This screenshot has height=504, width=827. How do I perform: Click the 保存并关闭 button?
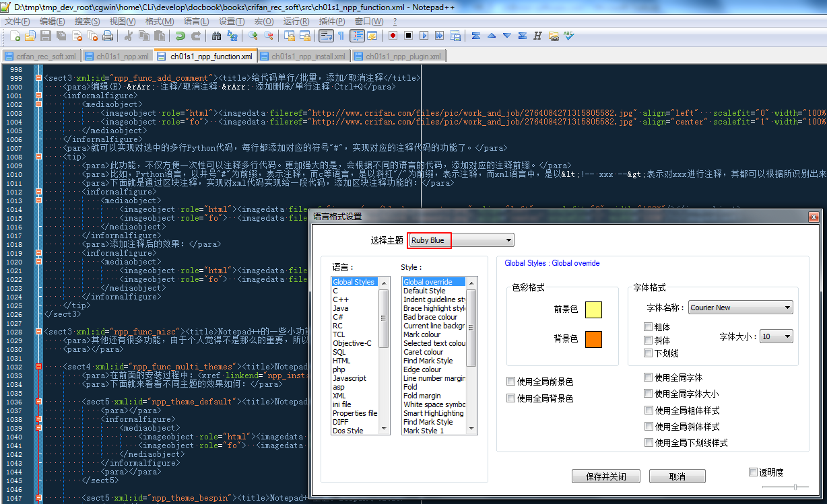point(605,476)
